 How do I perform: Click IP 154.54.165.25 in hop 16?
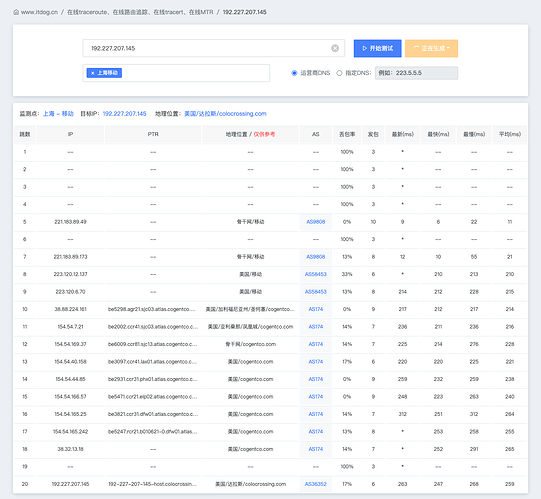tap(70, 414)
